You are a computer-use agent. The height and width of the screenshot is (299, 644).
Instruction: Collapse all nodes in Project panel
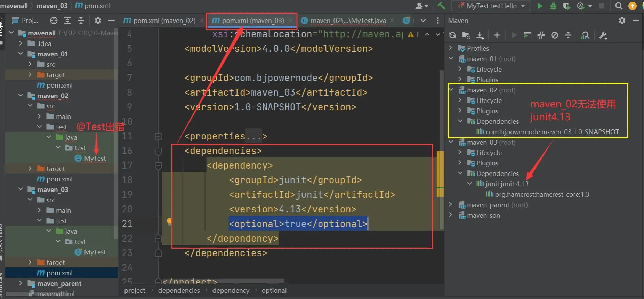click(x=81, y=21)
